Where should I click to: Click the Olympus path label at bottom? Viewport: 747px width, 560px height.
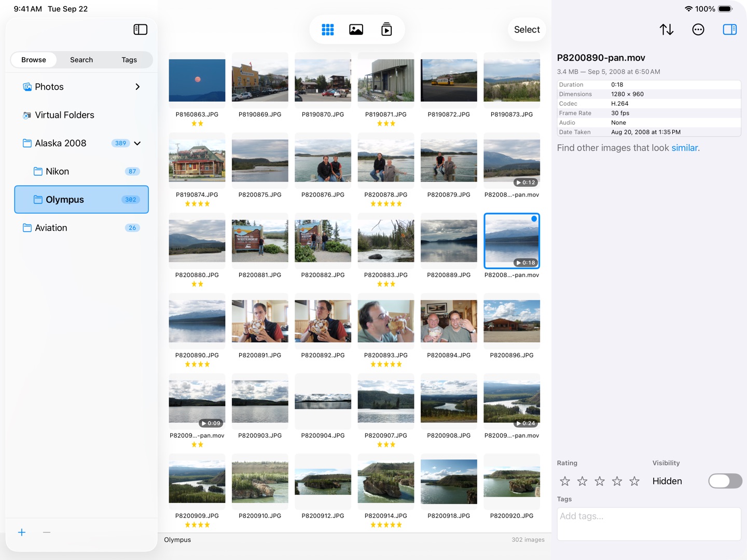pyautogui.click(x=177, y=540)
